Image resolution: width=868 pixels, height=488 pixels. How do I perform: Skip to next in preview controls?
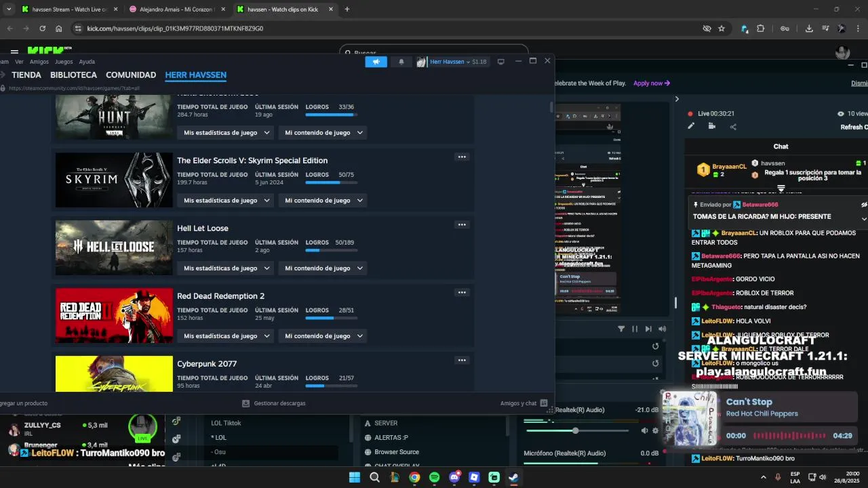(648, 329)
